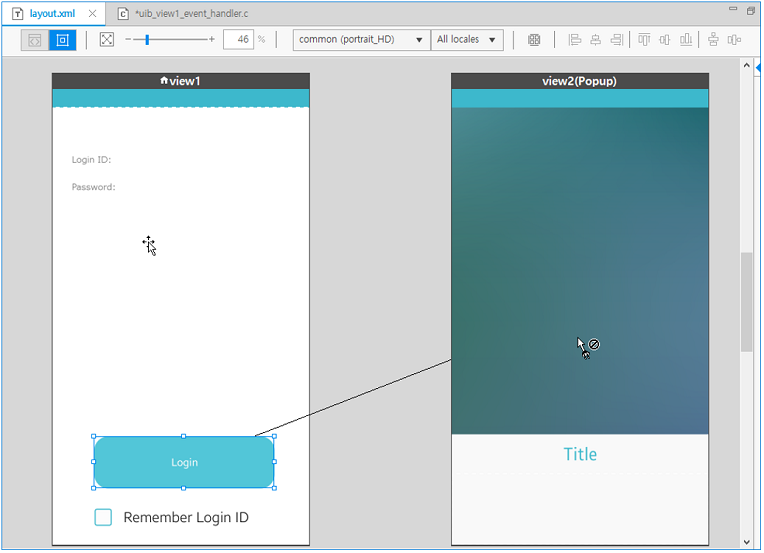Screen dimensions: 764x553
Task: Switch to the layout.xml tab
Action: (51, 14)
